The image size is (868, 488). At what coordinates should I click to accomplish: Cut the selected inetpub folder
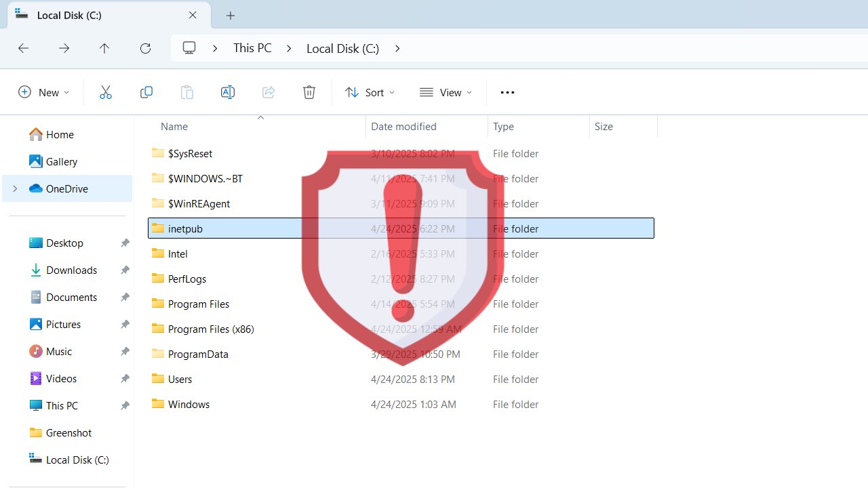pyautogui.click(x=106, y=92)
